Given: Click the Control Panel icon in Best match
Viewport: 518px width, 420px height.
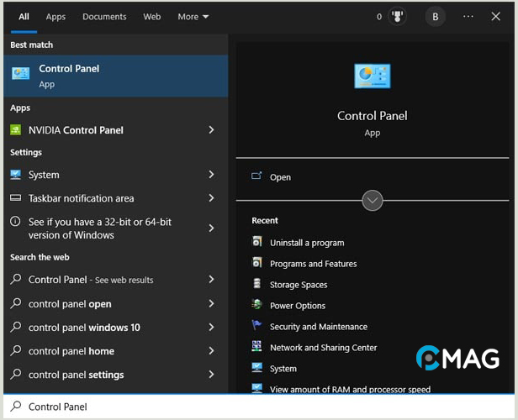Looking at the screenshot, I should pos(20,74).
